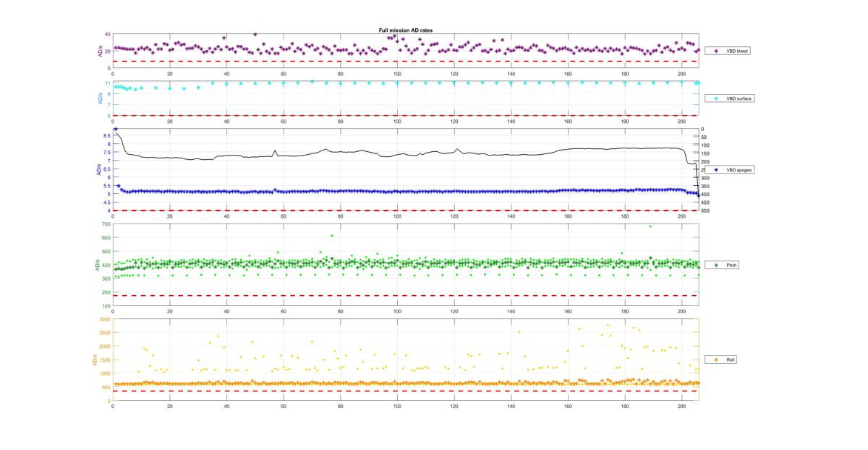
Task: Select the 'Full mission AD rates' plot title
Action: click(x=405, y=30)
